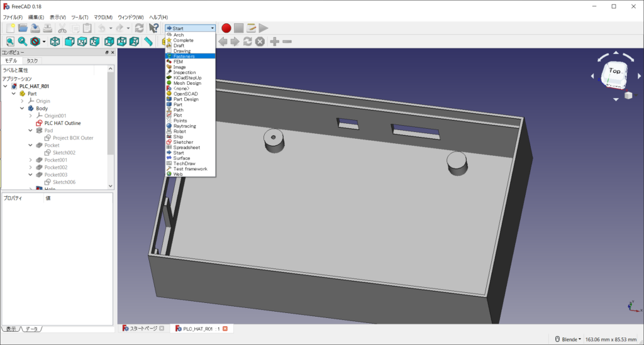Screen dimensions: 644x345
Task: Select PLC HAT Outline sketch in tree
Action: 62,123
